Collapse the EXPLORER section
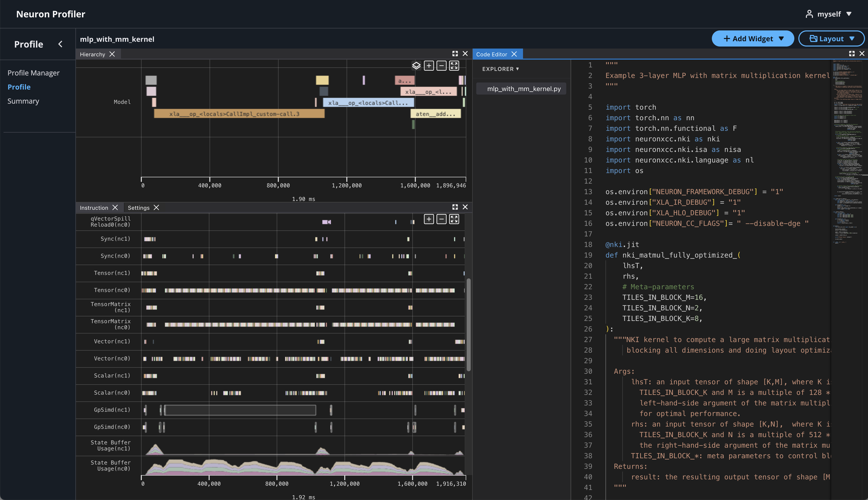868x500 pixels. [500, 69]
